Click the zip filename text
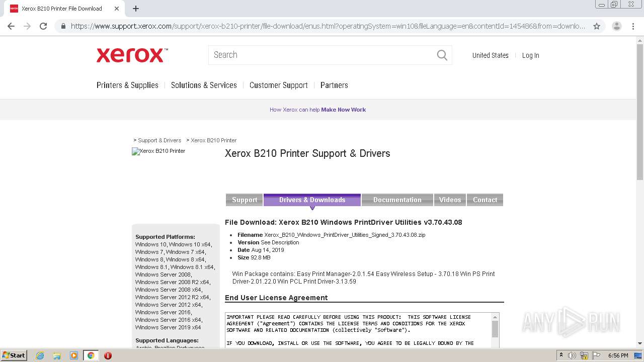The width and height of the screenshot is (644, 362). (x=345, y=235)
